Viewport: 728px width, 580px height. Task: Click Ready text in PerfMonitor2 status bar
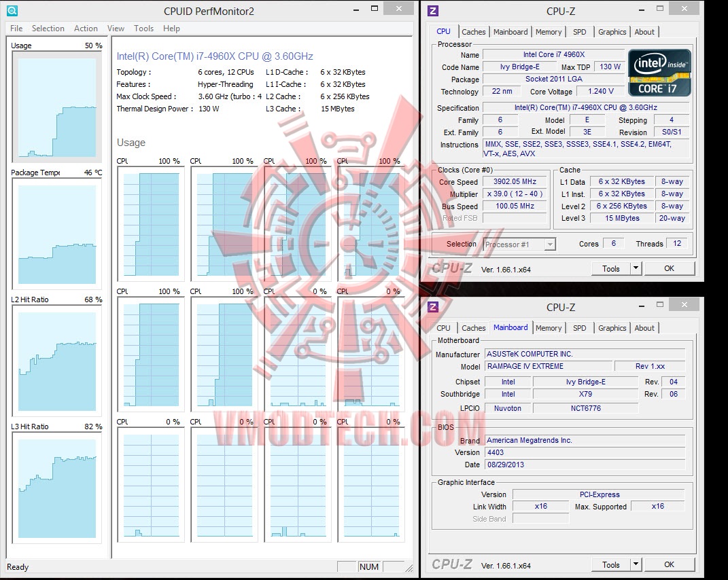[x=18, y=567]
